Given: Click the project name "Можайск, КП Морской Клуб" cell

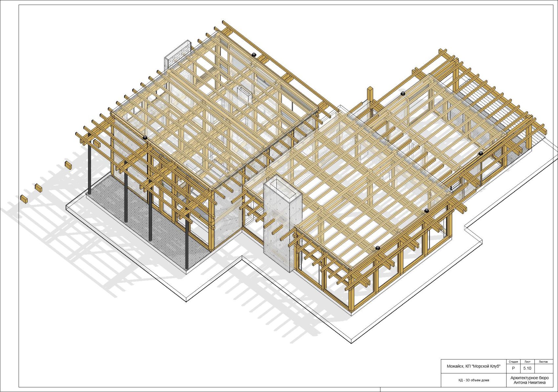Looking at the screenshot, I should click(x=473, y=366).
